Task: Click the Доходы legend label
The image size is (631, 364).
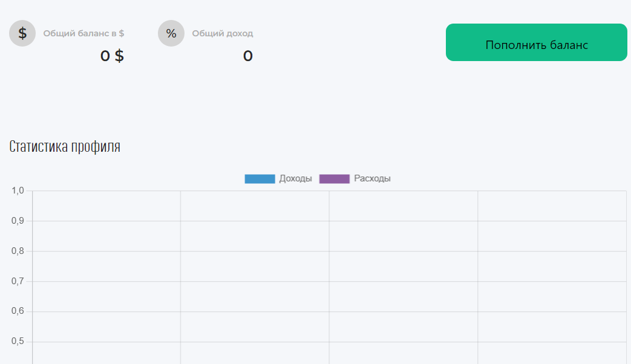Action: pyautogui.click(x=295, y=178)
